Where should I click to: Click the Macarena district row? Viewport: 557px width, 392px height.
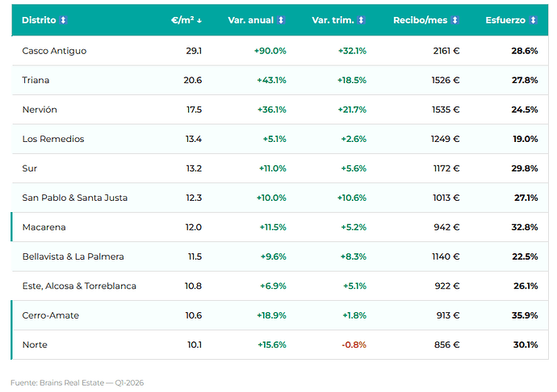pyautogui.click(x=280, y=227)
